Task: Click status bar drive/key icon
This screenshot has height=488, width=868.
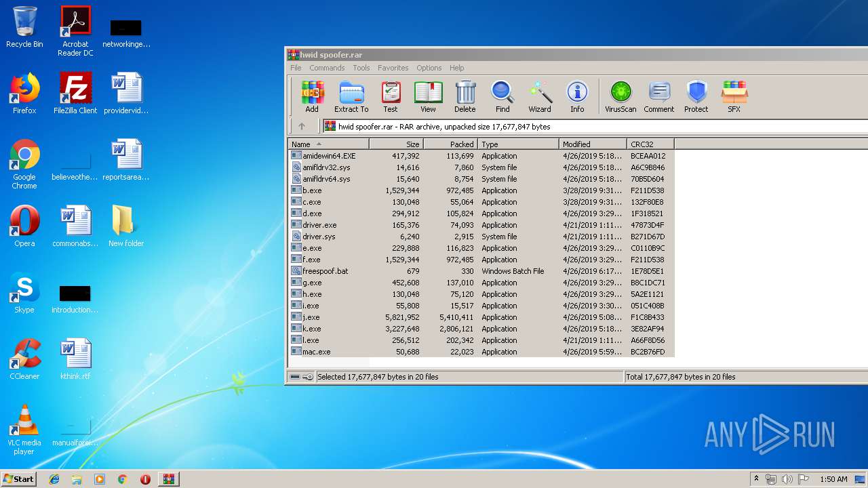Action: pos(301,377)
